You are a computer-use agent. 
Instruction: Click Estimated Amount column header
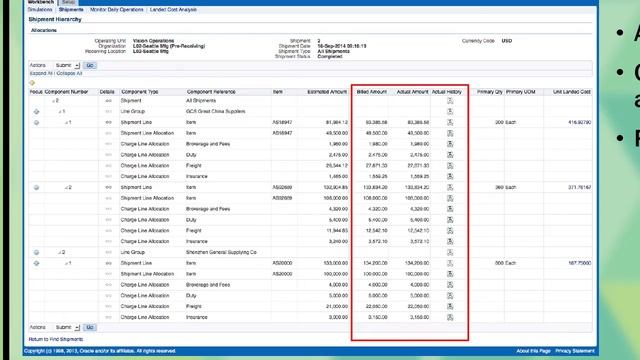(x=327, y=92)
